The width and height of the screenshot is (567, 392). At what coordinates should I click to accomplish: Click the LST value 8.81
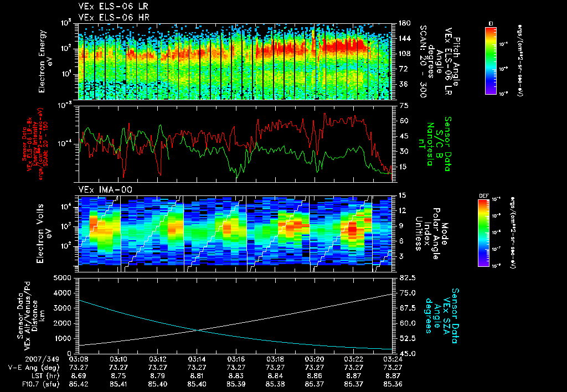coord(197,376)
